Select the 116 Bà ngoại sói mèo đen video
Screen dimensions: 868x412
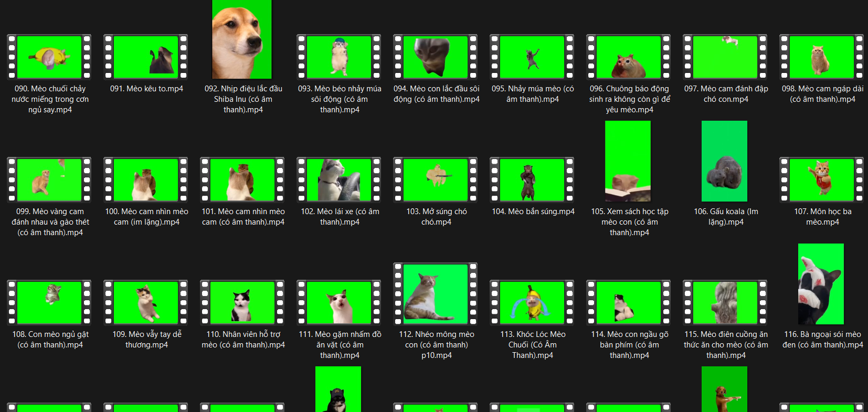coord(821,284)
